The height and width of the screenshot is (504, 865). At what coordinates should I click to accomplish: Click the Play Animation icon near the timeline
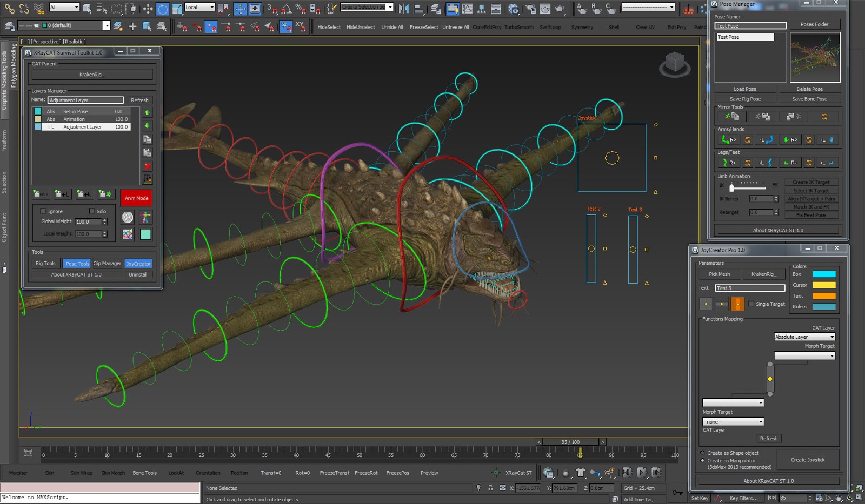pyautogui.click(x=642, y=473)
